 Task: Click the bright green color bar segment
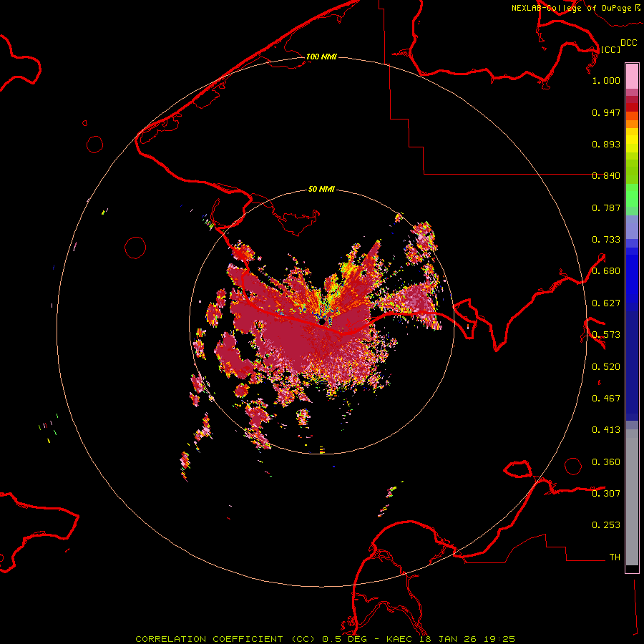point(632,195)
